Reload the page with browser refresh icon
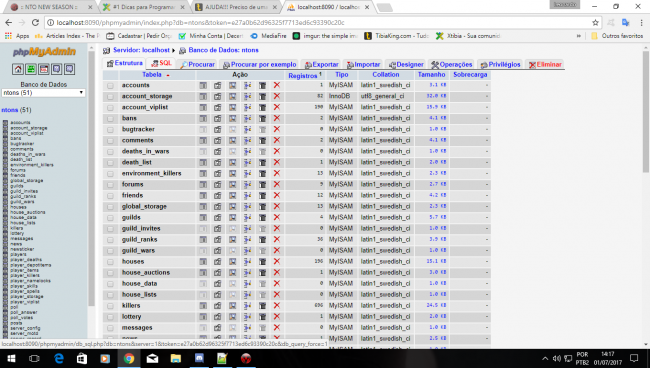The width and height of the screenshot is (650, 368). 35,22
